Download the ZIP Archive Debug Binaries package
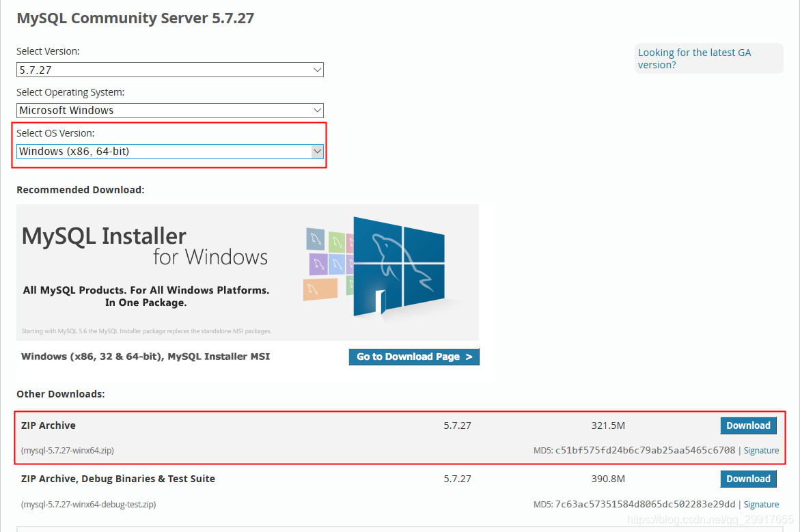The width and height of the screenshot is (800, 532). [x=748, y=479]
